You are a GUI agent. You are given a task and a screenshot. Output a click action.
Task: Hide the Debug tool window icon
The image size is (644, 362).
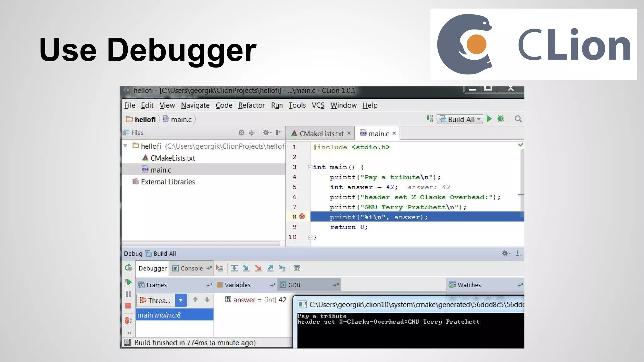[518, 253]
